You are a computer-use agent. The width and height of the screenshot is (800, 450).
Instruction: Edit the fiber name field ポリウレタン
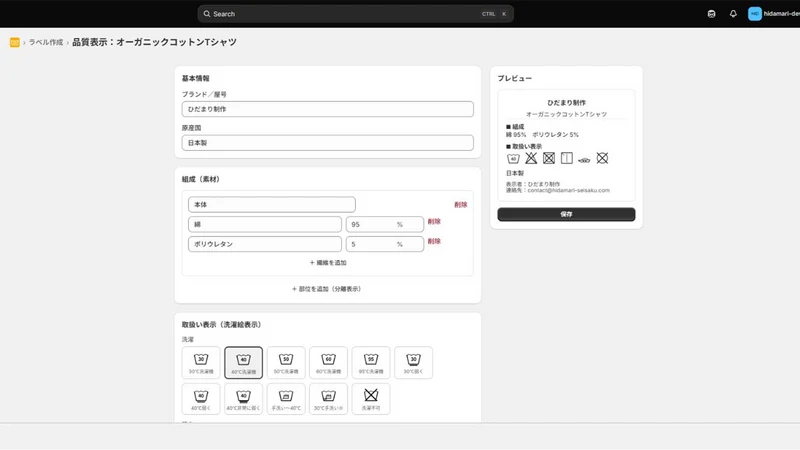pos(265,244)
